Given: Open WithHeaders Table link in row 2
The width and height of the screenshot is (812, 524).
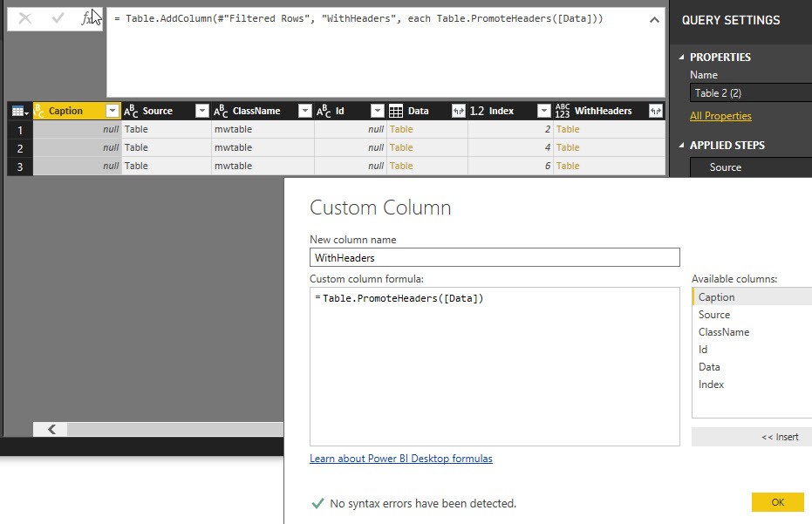Looking at the screenshot, I should (x=568, y=147).
